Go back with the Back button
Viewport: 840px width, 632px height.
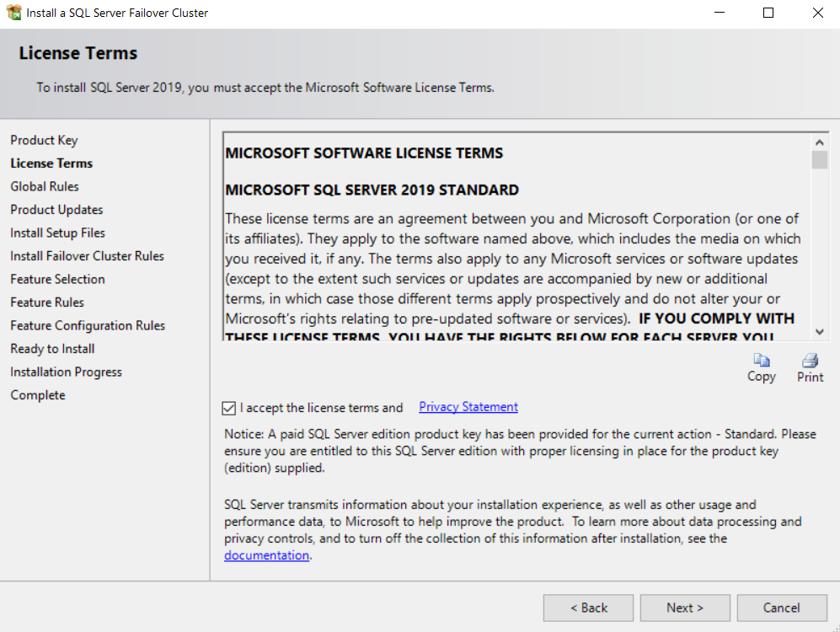coord(588,608)
